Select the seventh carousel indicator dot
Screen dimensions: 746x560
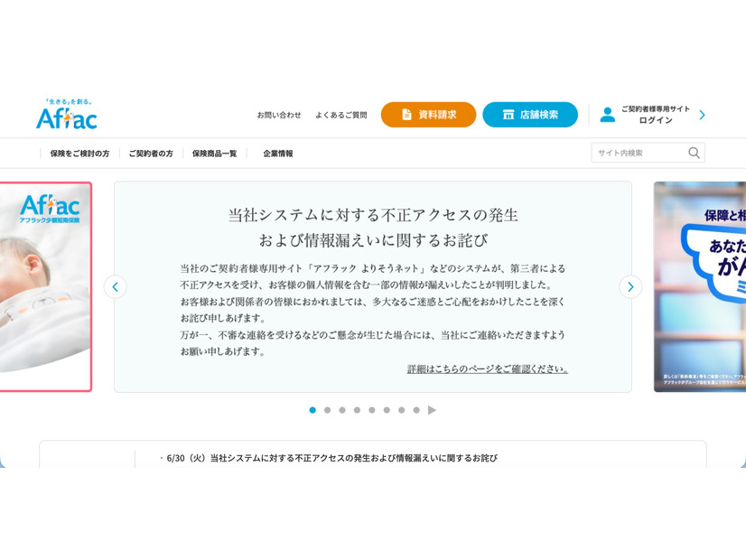[x=402, y=410]
